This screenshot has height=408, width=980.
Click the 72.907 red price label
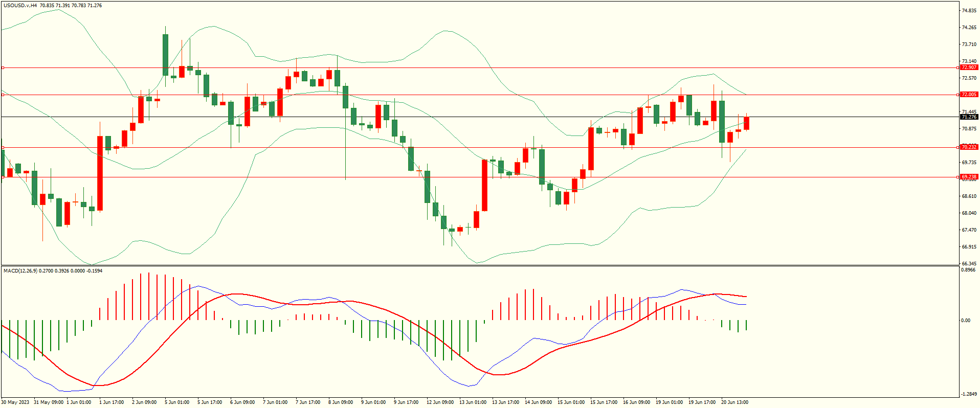point(968,67)
